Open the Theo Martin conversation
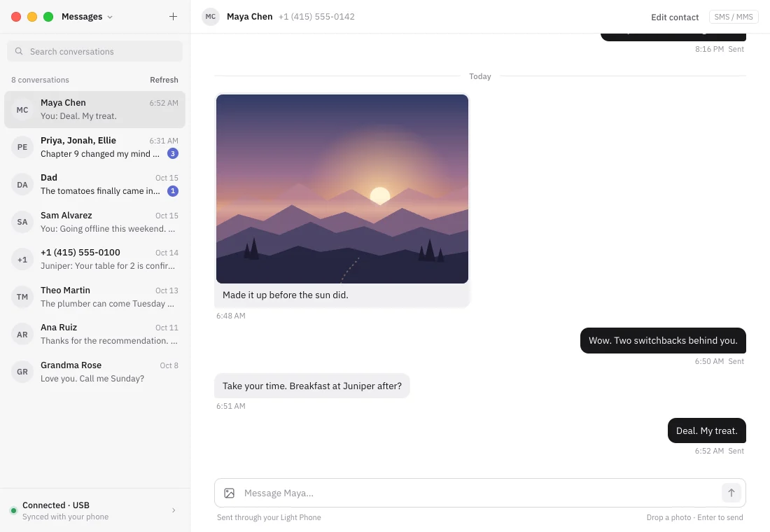770x532 pixels. tap(94, 297)
